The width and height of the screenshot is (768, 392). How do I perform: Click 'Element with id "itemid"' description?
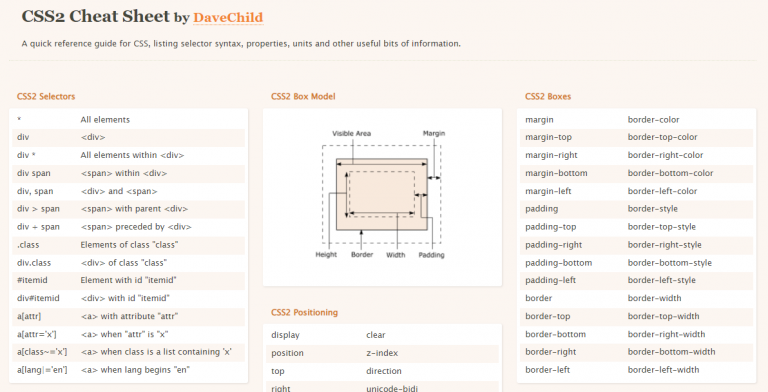(128, 280)
